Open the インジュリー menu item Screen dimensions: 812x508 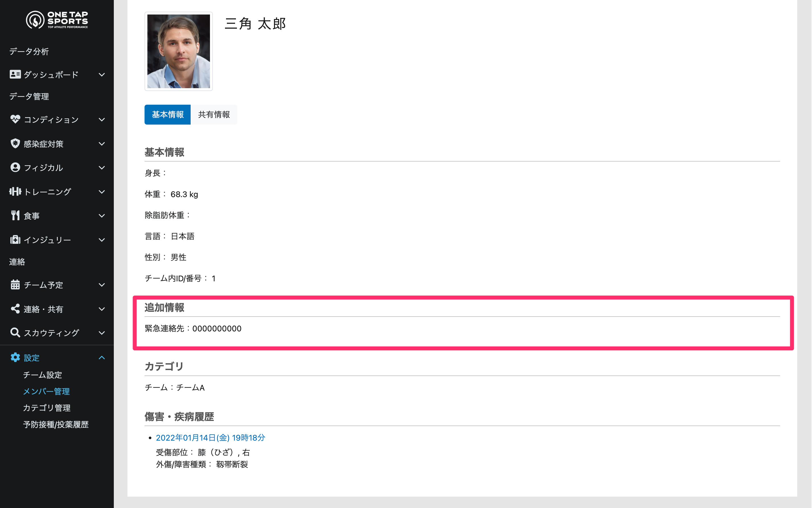point(57,240)
